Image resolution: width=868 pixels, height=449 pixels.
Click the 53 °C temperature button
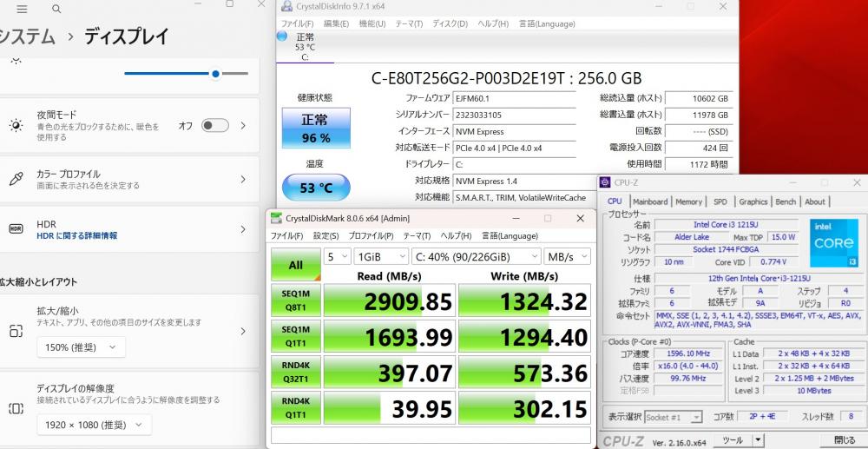coord(316,187)
